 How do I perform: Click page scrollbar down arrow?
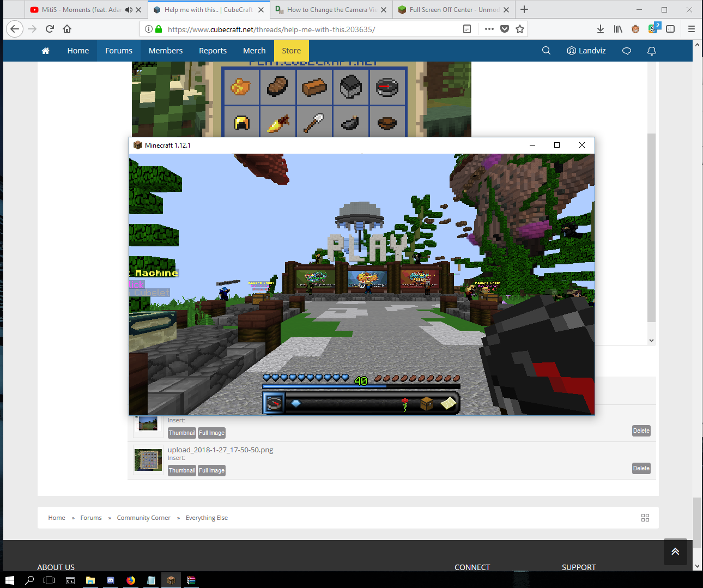[697, 566]
